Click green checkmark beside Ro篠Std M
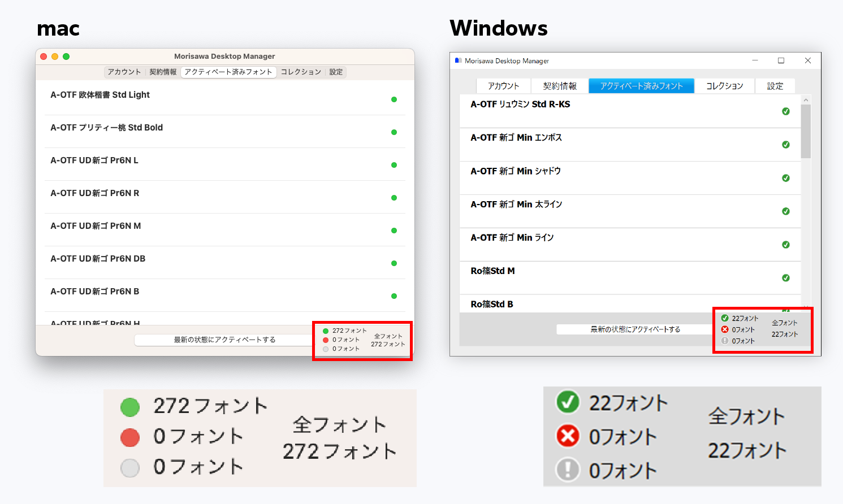The height and width of the screenshot is (504, 843). point(786,278)
